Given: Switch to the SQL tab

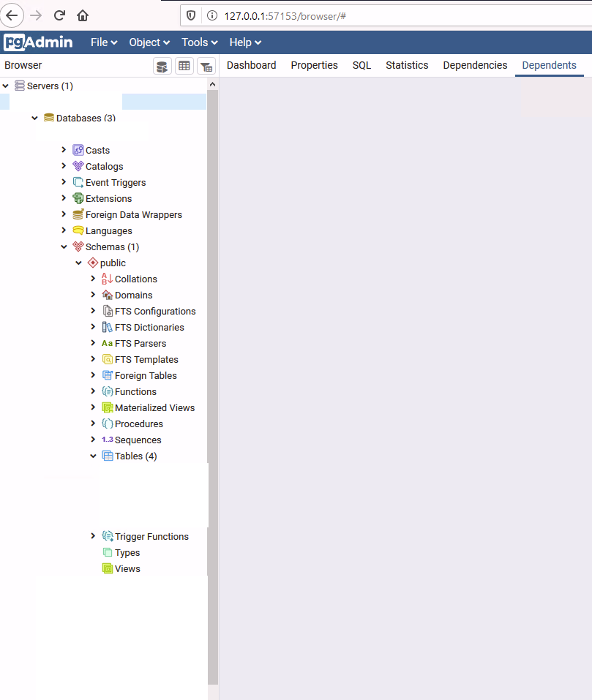Looking at the screenshot, I should click(x=361, y=65).
